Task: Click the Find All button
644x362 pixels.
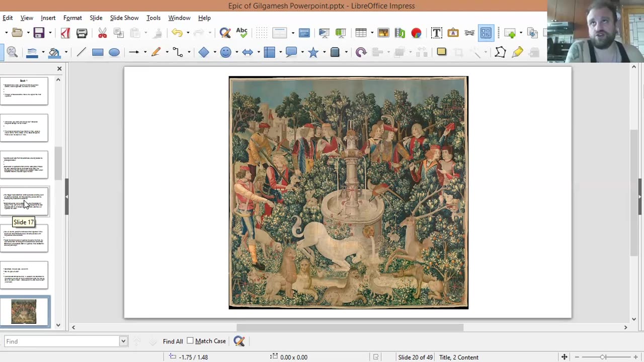Action: pyautogui.click(x=173, y=341)
